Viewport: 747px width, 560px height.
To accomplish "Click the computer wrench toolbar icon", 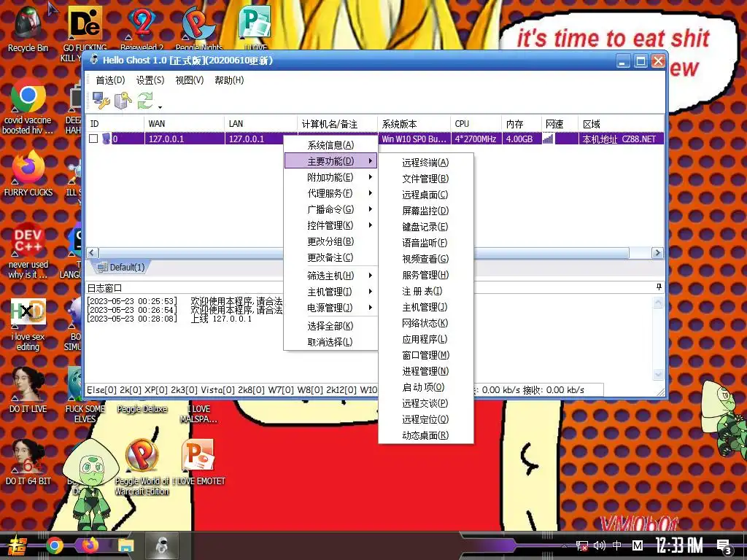I will (101, 101).
